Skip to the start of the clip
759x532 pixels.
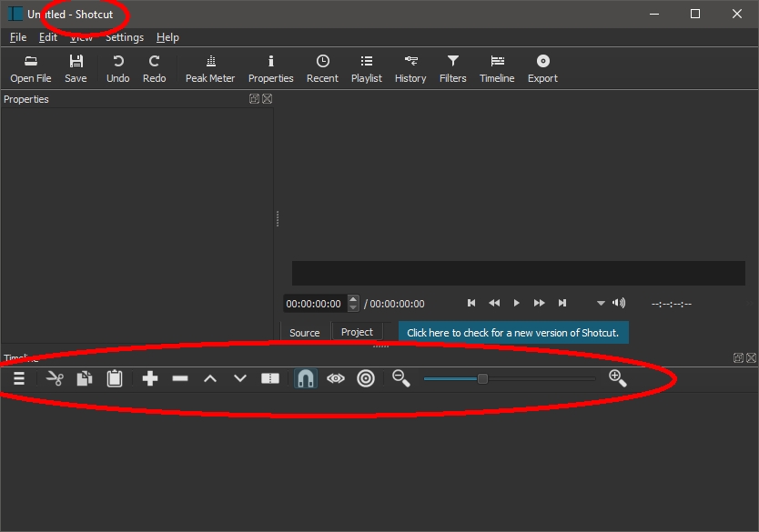(471, 303)
